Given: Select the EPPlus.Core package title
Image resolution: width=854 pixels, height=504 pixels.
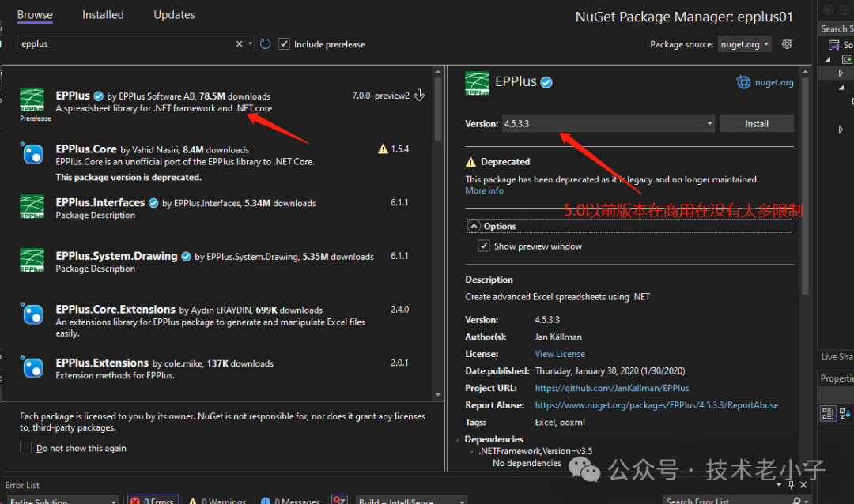Looking at the screenshot, I should click(86, 149).
